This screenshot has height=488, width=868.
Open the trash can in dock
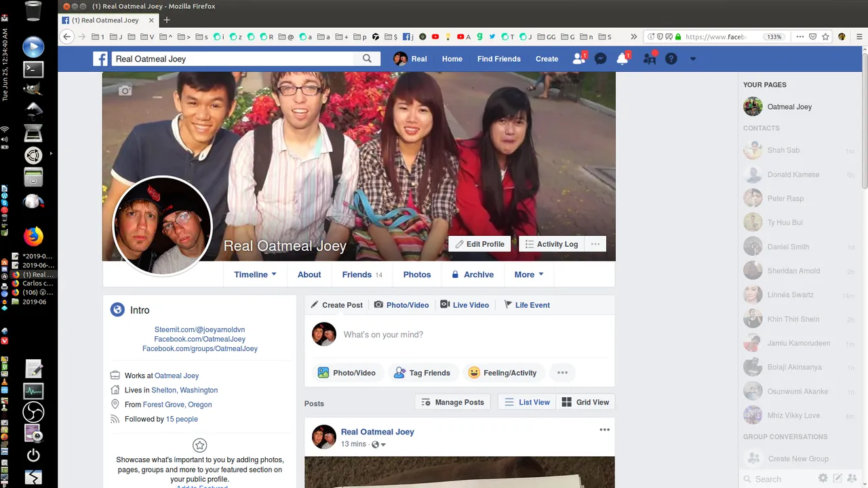point(33,12)
